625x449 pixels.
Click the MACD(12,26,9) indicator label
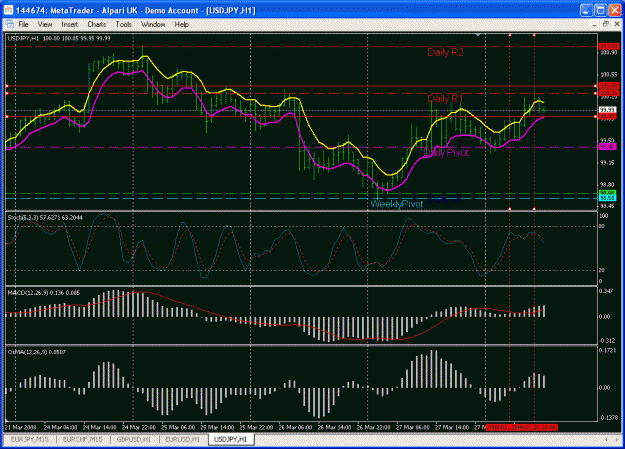(44, 293)
